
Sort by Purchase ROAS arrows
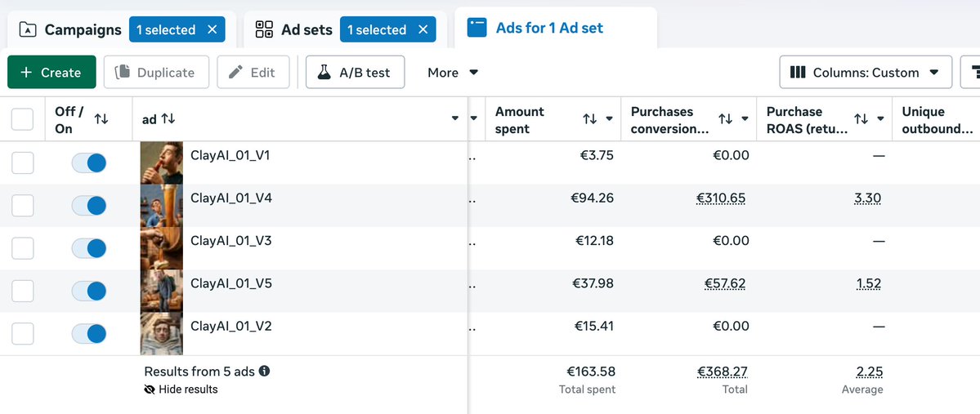point(861,120)
